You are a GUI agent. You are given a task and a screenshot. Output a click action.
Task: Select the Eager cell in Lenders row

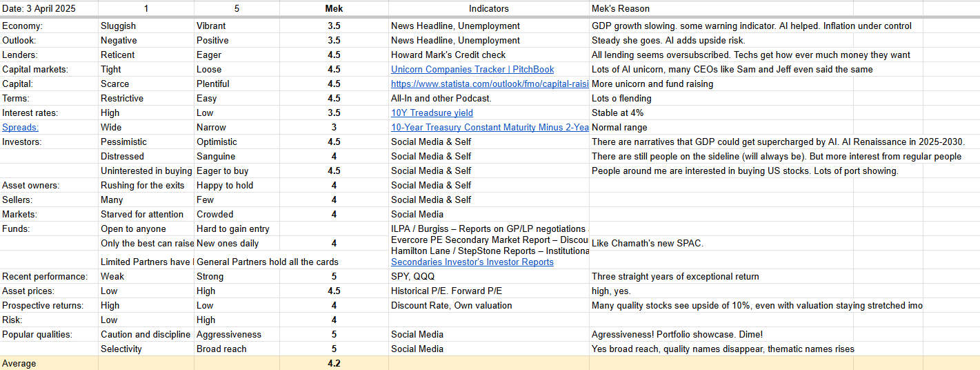coord(237,55)
